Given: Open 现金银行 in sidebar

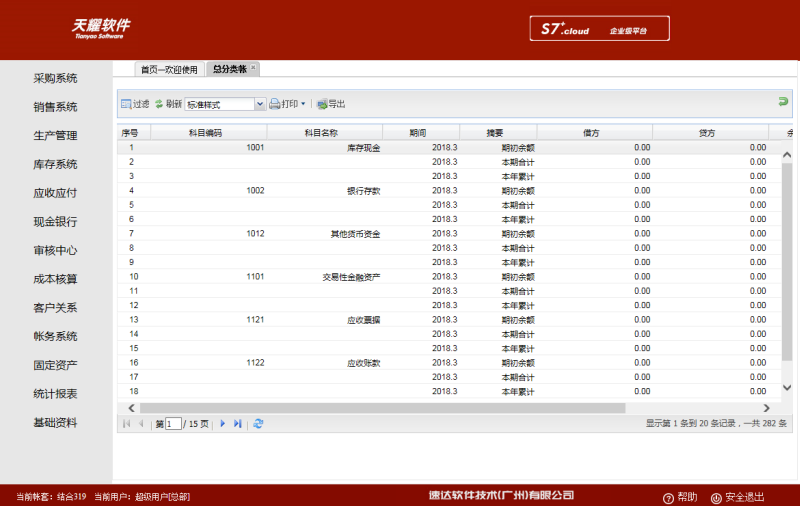Looking at the screenshot, I should tap(55, 222).
